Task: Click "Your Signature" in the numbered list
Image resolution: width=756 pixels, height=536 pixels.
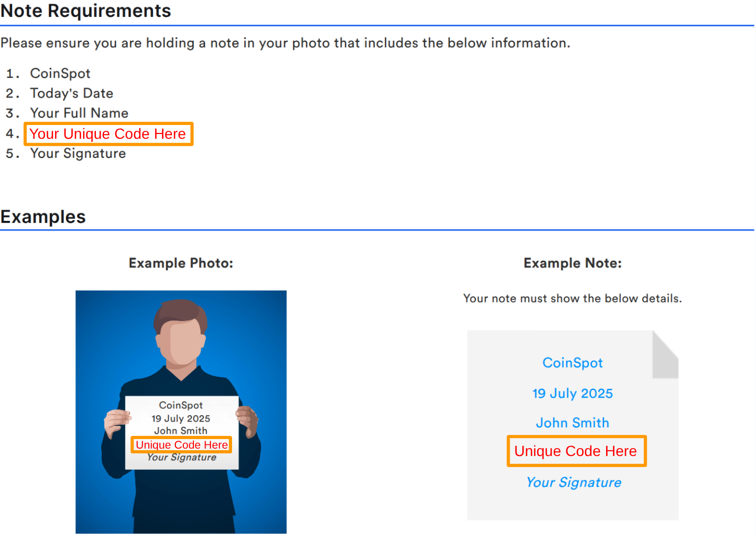Action: (78, 154)
